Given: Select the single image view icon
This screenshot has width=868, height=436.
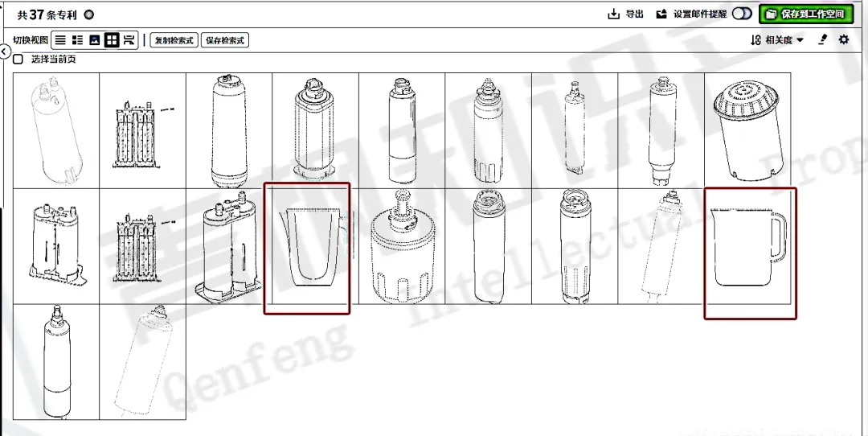Looking at the screenshot, I should pos(95,40).
